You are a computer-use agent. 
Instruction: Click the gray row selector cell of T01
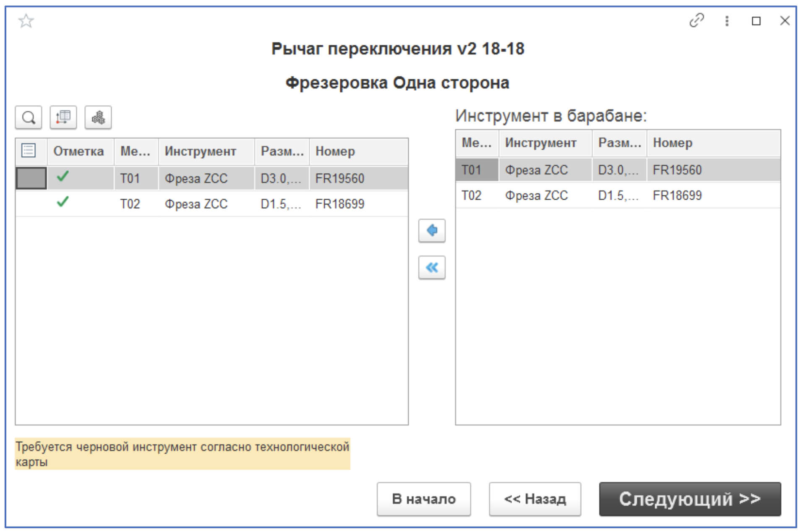pos(31,178)
